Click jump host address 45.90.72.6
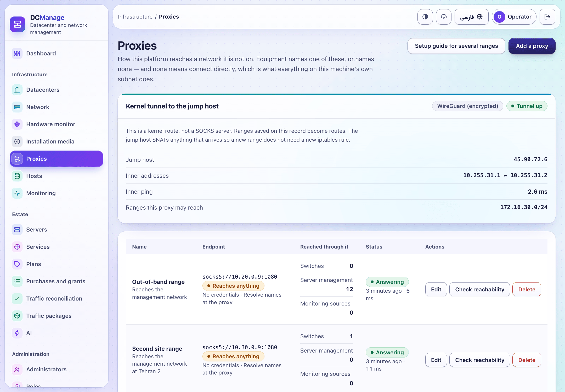565x392 pixels. (x=530, y=159)
